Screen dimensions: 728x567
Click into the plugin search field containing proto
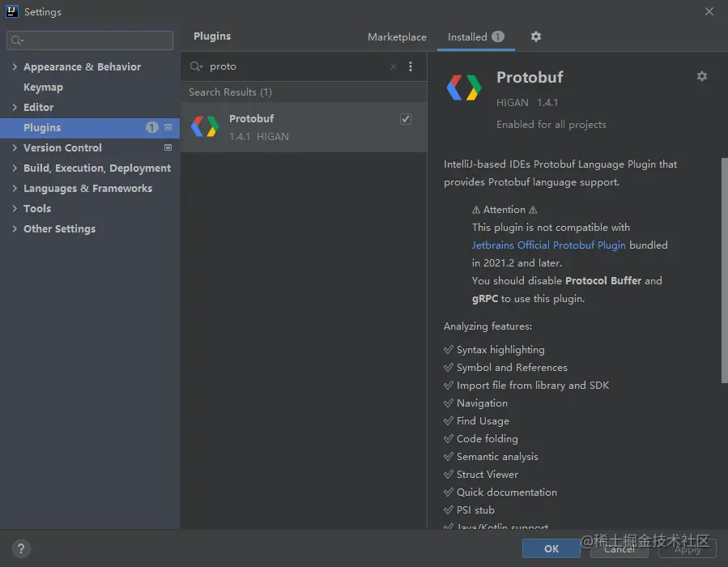tap(297, 66)
